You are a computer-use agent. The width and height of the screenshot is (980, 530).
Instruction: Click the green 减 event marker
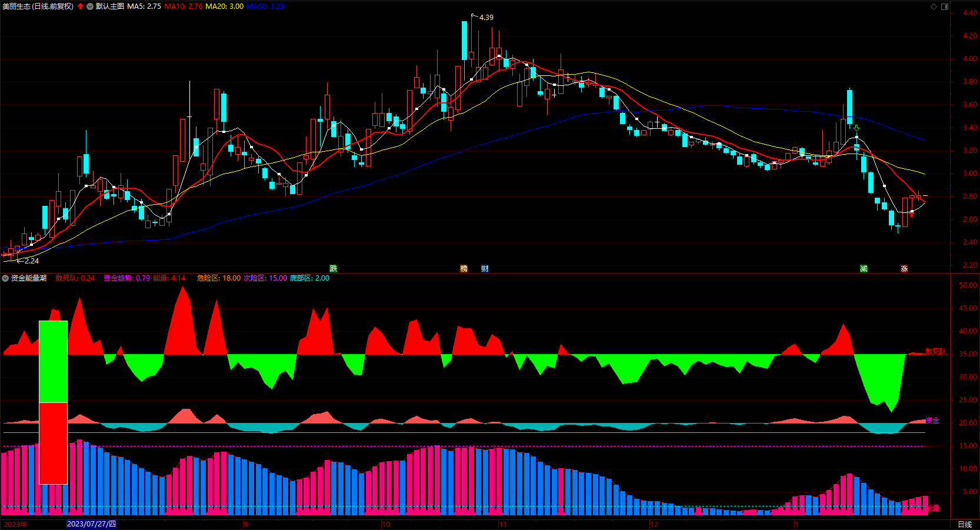(x=864, y=268)
